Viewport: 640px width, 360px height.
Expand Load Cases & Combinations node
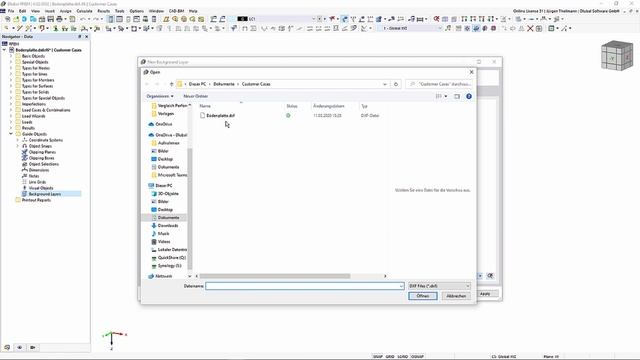[x=11, y=110]
